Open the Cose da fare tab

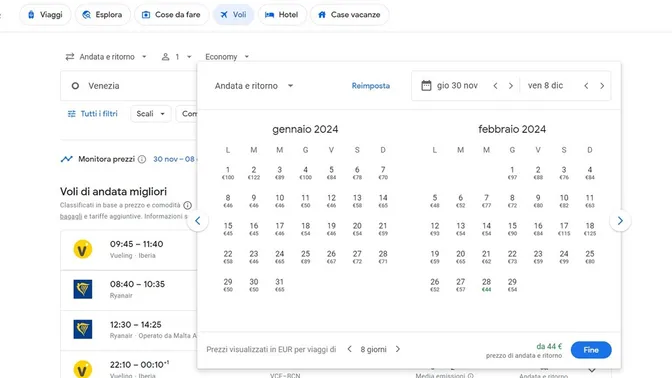(171, 15)
